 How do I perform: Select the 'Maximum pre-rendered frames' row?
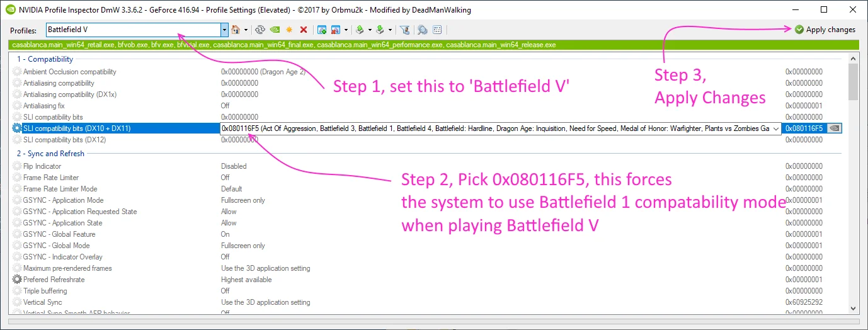[427, 268]
